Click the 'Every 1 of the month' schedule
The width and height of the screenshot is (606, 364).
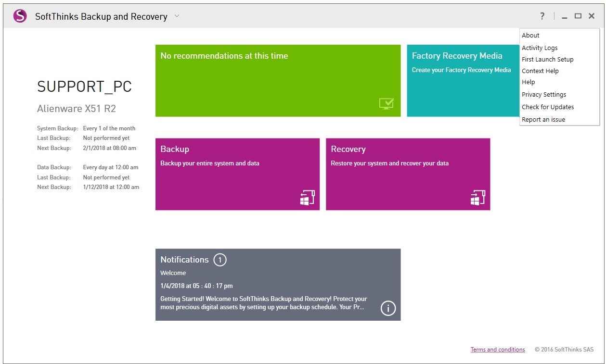[109, 128]
